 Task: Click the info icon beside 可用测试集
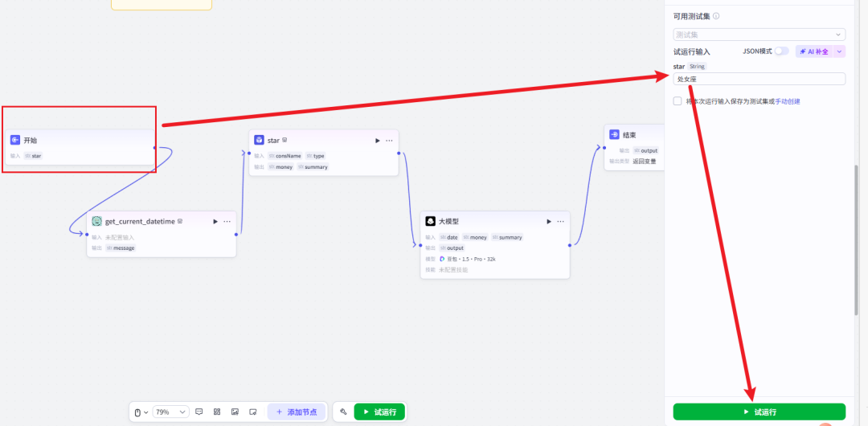click(x=716, y=16)
